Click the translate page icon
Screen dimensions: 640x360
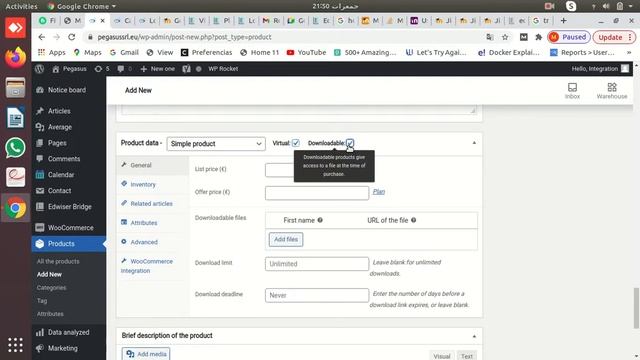490,37
